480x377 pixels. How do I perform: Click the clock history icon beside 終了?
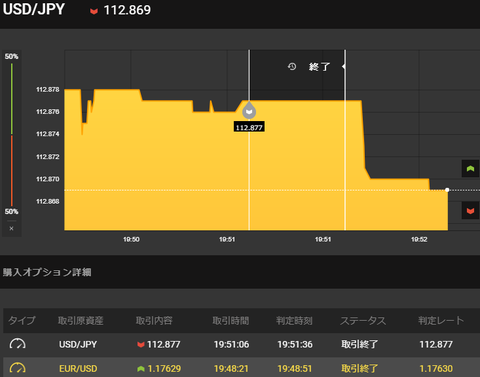pyautogui.click(x=292, y=67)
